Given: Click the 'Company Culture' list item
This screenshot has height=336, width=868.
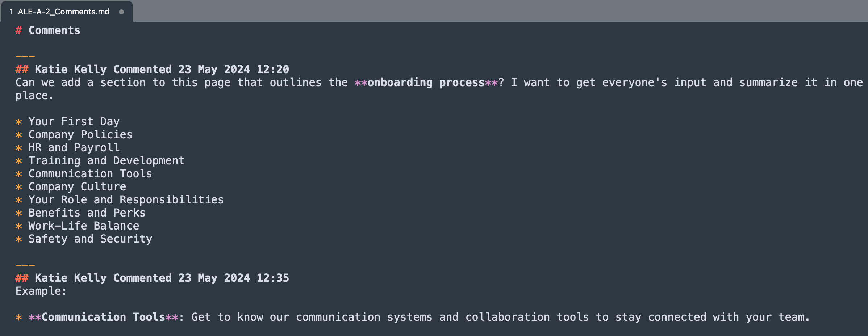Looking at the screenshot, I should pos(77,187).
